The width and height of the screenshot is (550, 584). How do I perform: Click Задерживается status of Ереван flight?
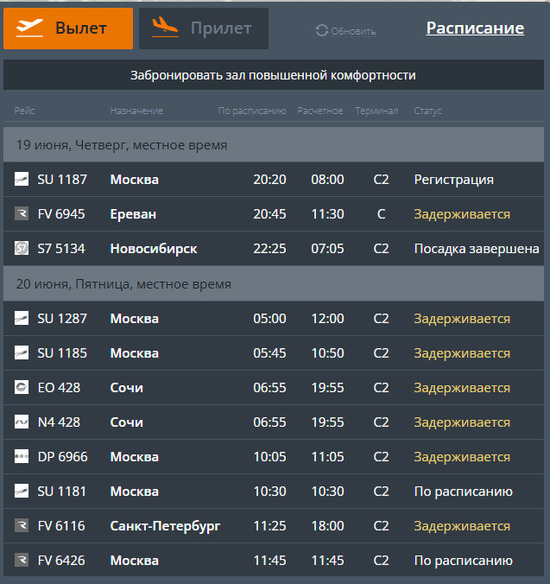click(462, 214)
